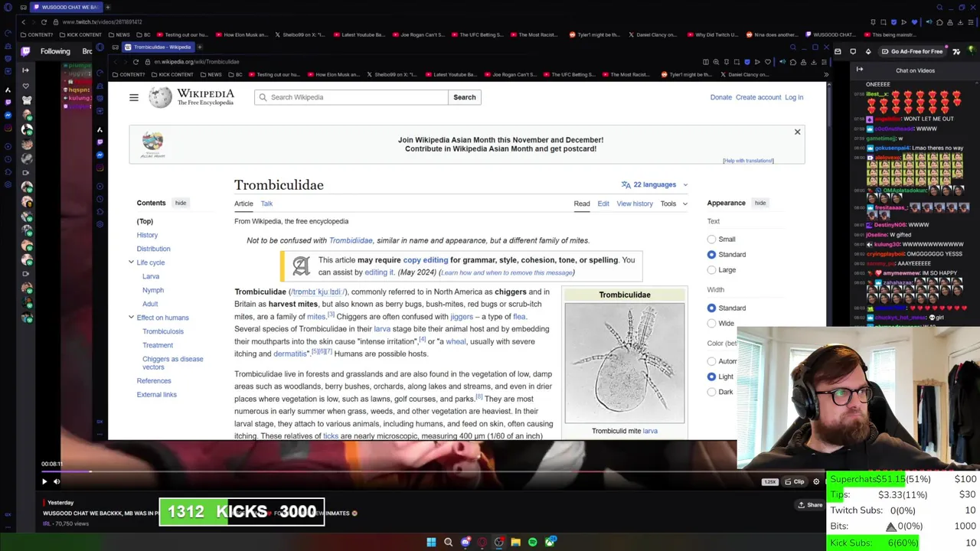Switch to the Article tab
The height and width of the screenshot is (551, 980).
(243, 204)
